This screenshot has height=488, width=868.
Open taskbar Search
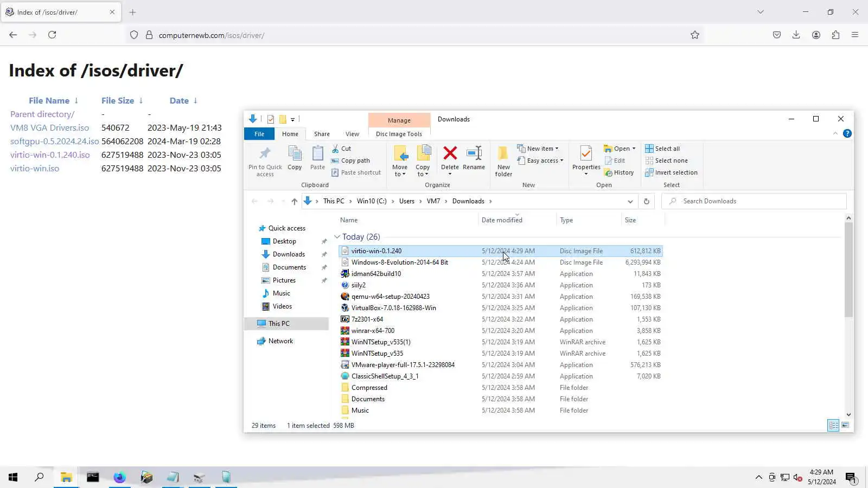coord(39,477)
